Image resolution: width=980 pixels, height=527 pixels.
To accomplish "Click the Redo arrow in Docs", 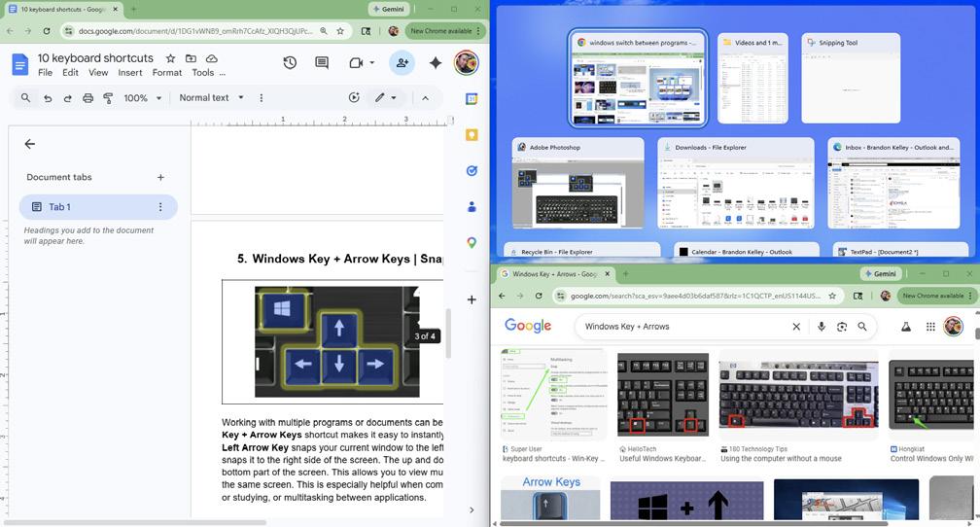I will (x=67, y=98).
